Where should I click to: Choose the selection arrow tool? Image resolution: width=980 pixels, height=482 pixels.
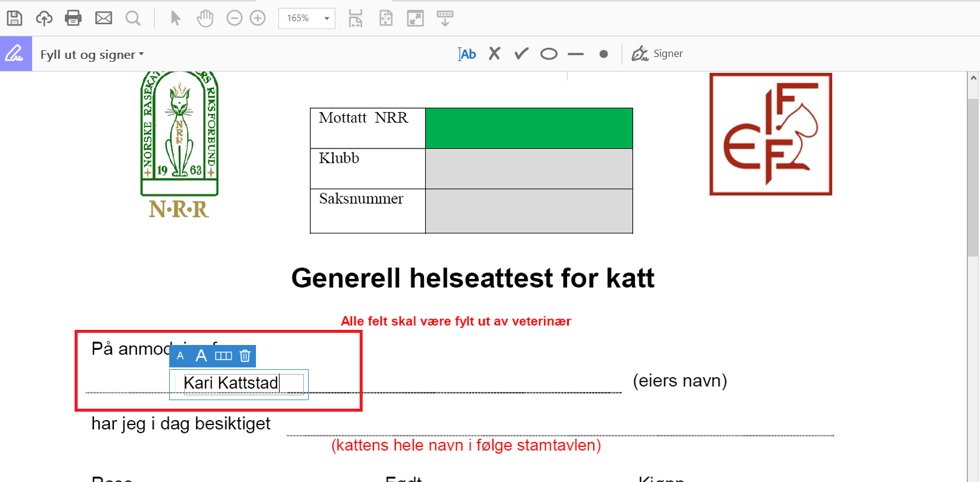click(175, 18)
